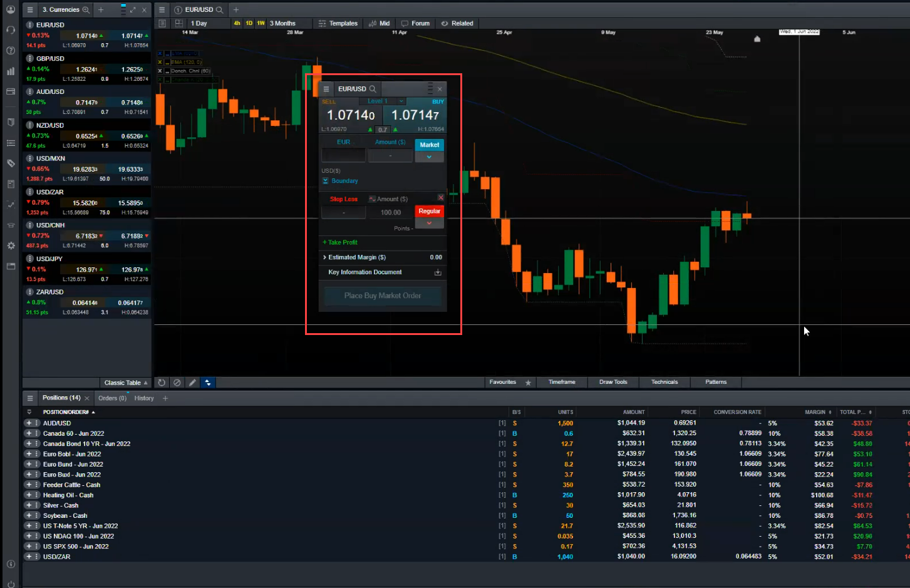Open the Templates button in chart toolbar

pos(338,23)
